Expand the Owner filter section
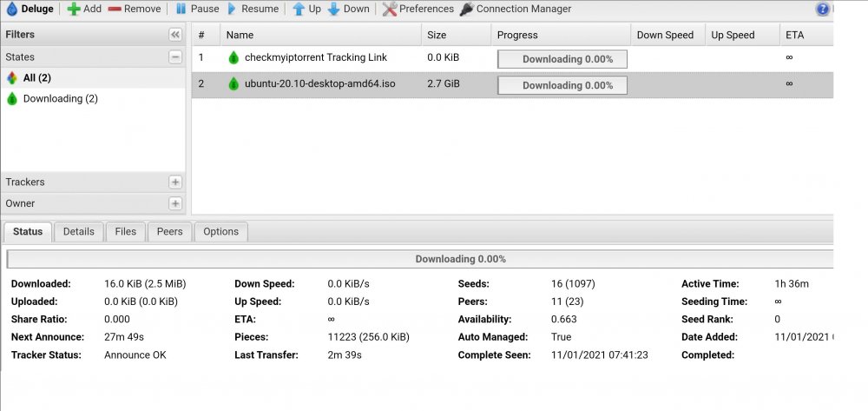This screenshot has width=868, height=411. click(x=175, y=203)
